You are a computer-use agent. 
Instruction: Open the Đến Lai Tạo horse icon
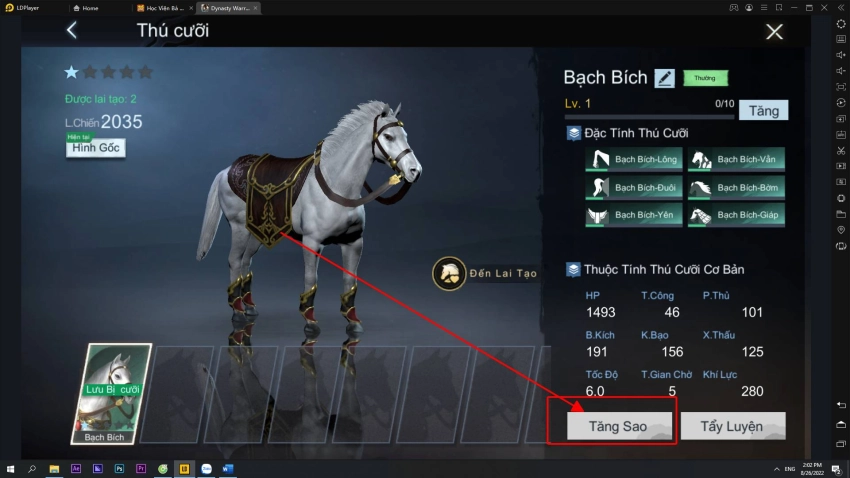449,273
